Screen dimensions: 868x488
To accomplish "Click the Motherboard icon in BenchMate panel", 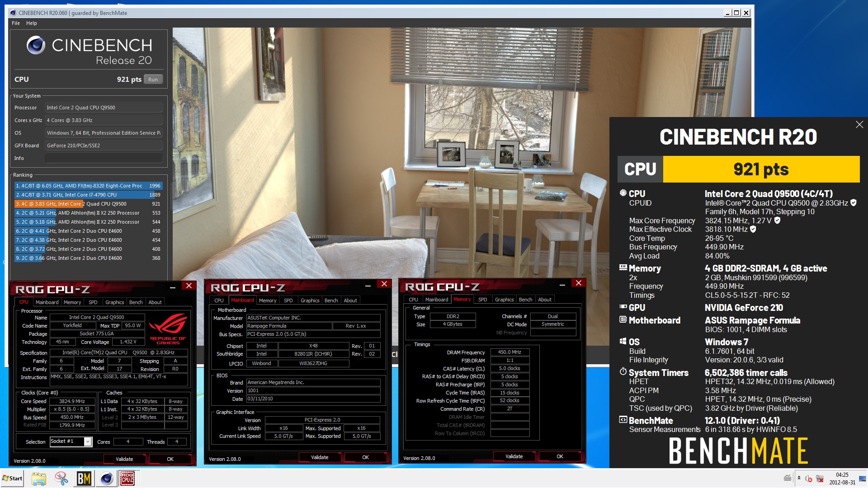I will coord(623,319).
